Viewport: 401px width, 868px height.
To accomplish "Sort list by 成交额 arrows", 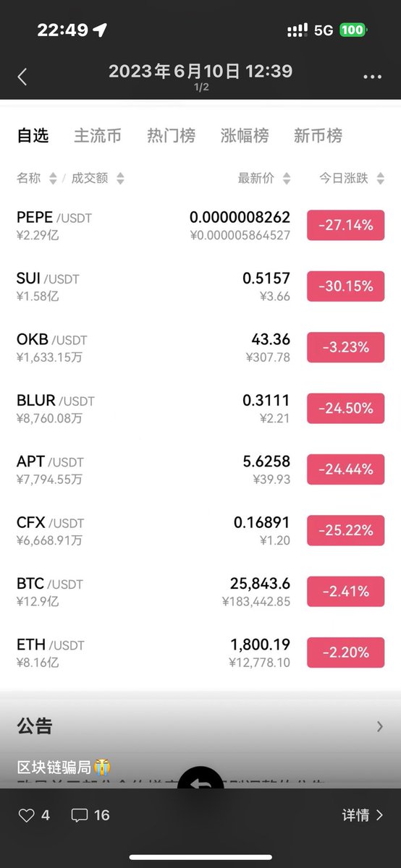I will (120, 178).
